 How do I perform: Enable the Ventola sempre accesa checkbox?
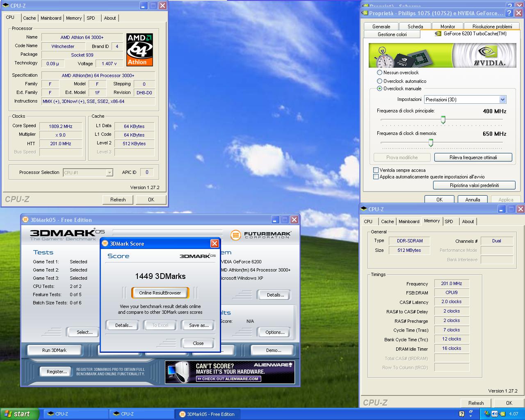click(376, 170)
